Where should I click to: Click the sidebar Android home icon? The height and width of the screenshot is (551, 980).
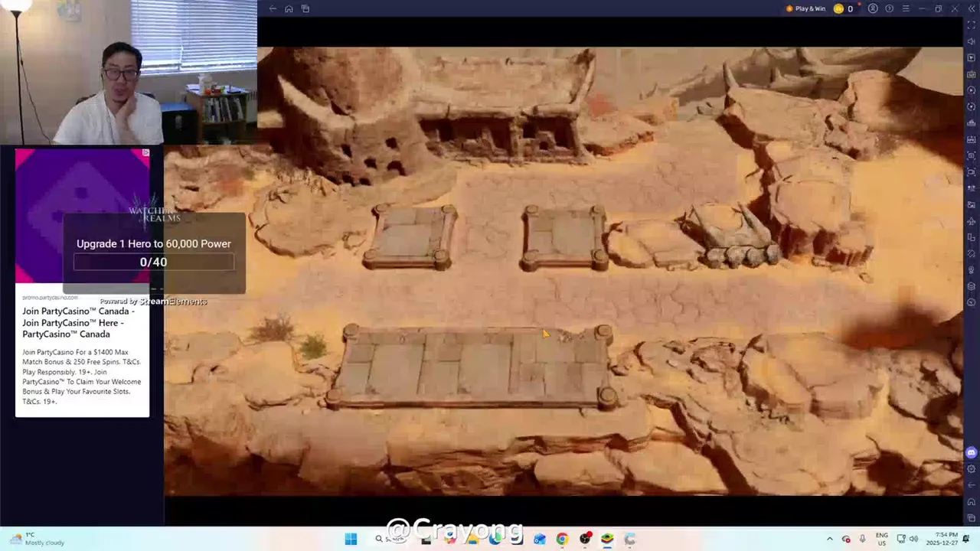click(x=972, y=501)
